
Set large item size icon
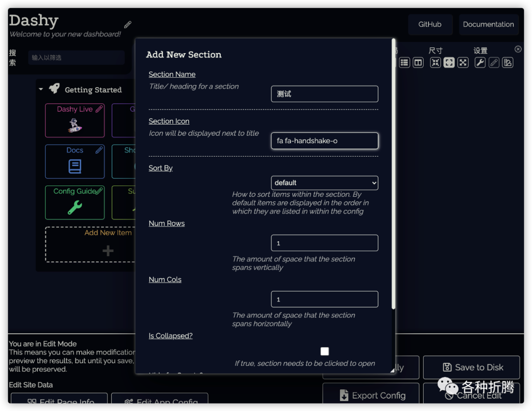(463, 63)
